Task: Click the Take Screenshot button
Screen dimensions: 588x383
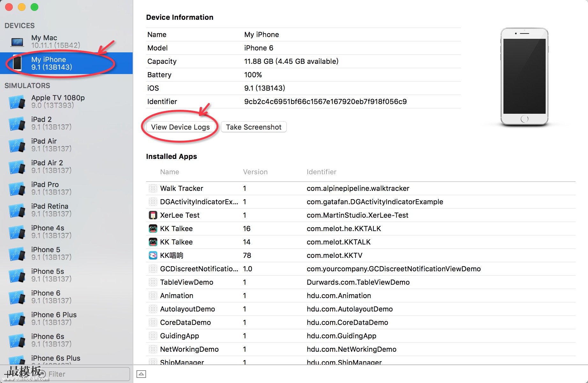Action: [x=254, y=127]
